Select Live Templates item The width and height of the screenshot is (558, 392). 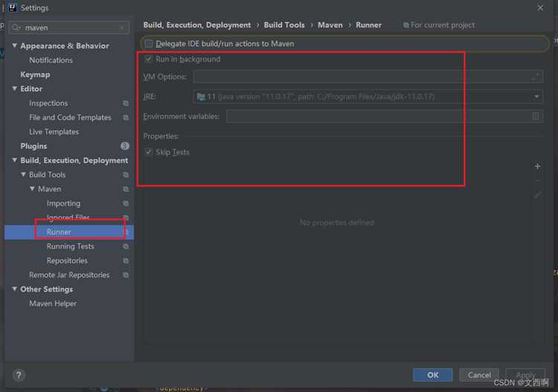click(54, 132)
